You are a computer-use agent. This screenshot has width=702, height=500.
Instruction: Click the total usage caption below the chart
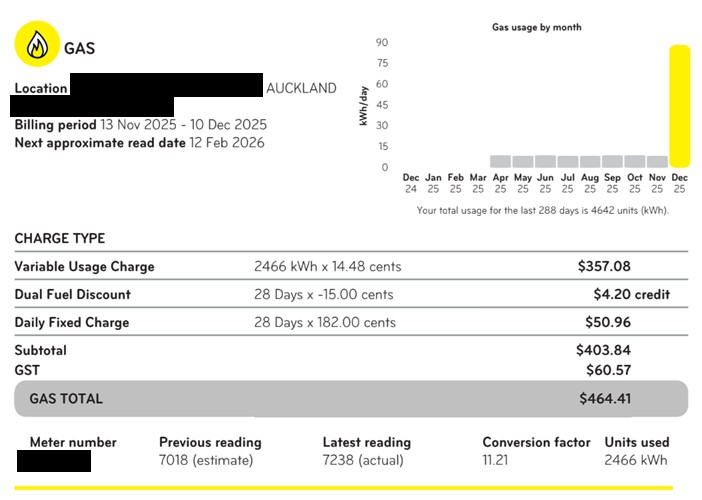542,211
